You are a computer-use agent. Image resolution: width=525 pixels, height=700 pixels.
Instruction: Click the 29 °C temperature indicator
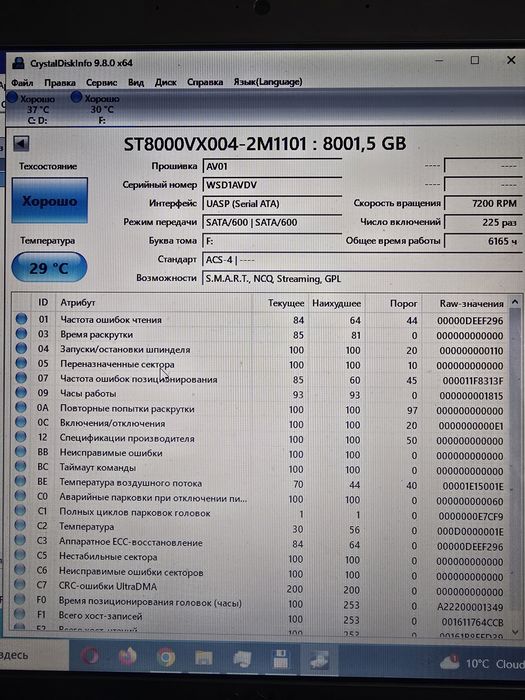pyautogui.click(x=49, y=267)
